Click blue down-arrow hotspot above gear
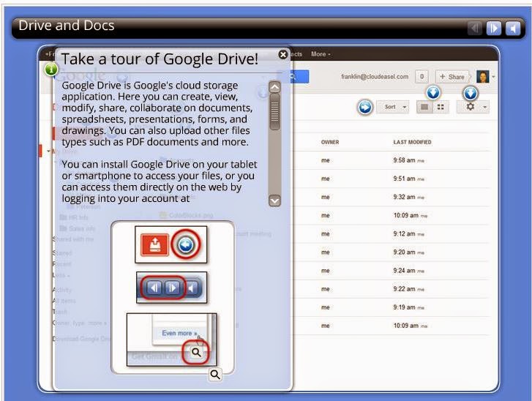Viewport: 532px width, 401px height. 471,93
